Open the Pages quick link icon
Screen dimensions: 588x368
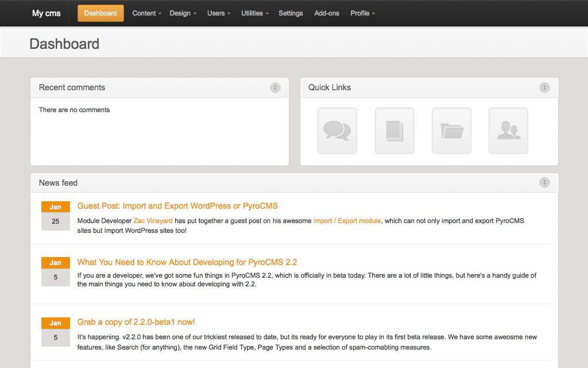pos(394,131)
